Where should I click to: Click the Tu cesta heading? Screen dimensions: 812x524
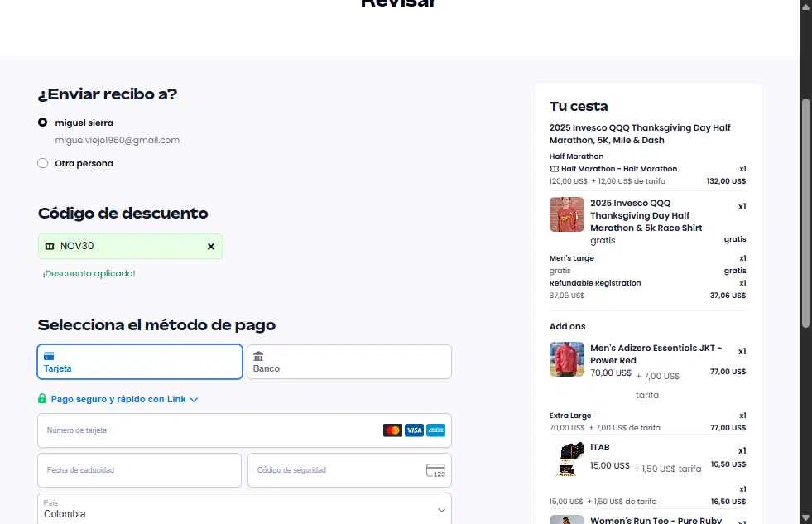pos(579,106)
